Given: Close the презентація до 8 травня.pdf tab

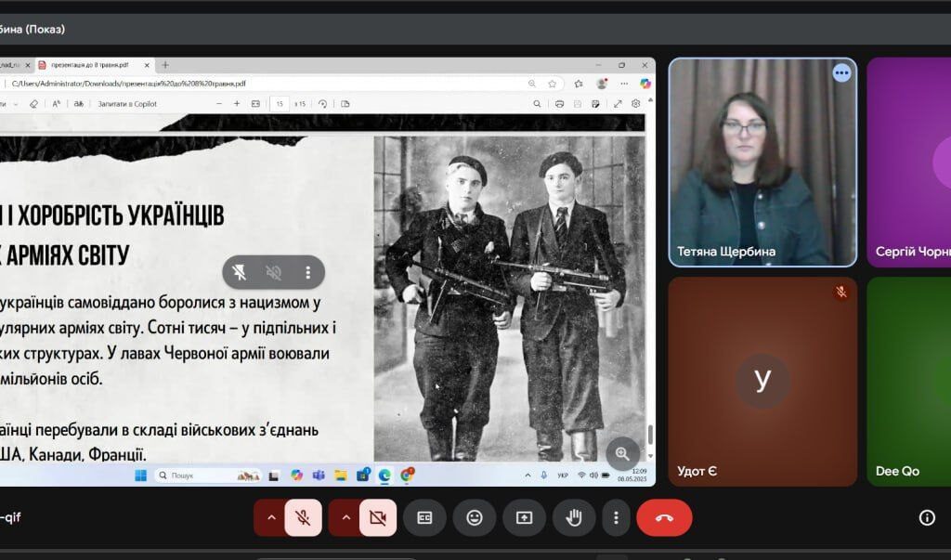Looking at the screenshot, I should tap(147, 65).
